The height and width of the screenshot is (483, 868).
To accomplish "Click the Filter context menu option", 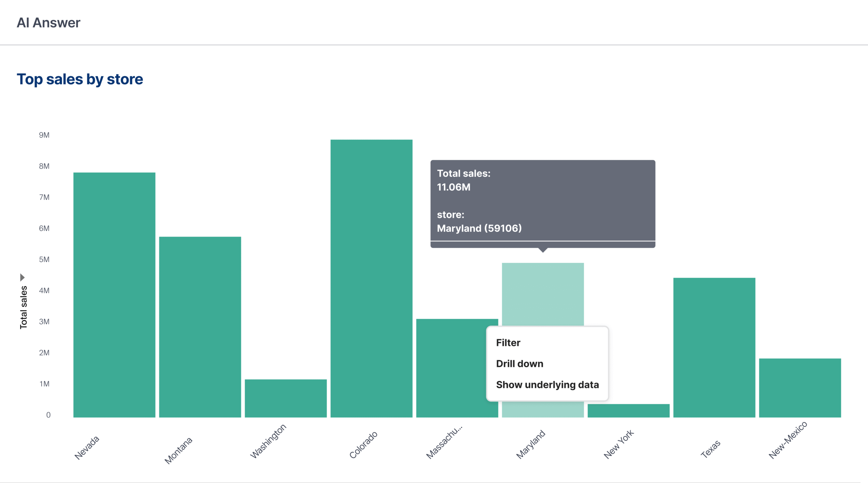I will [508, 343].
